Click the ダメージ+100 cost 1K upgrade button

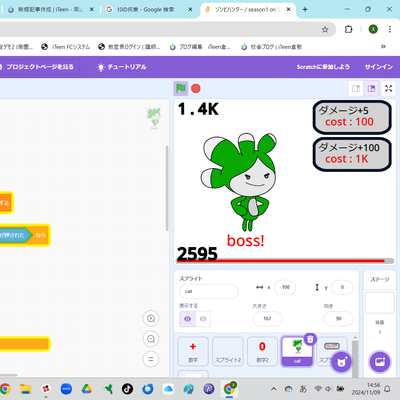(352, 154)
